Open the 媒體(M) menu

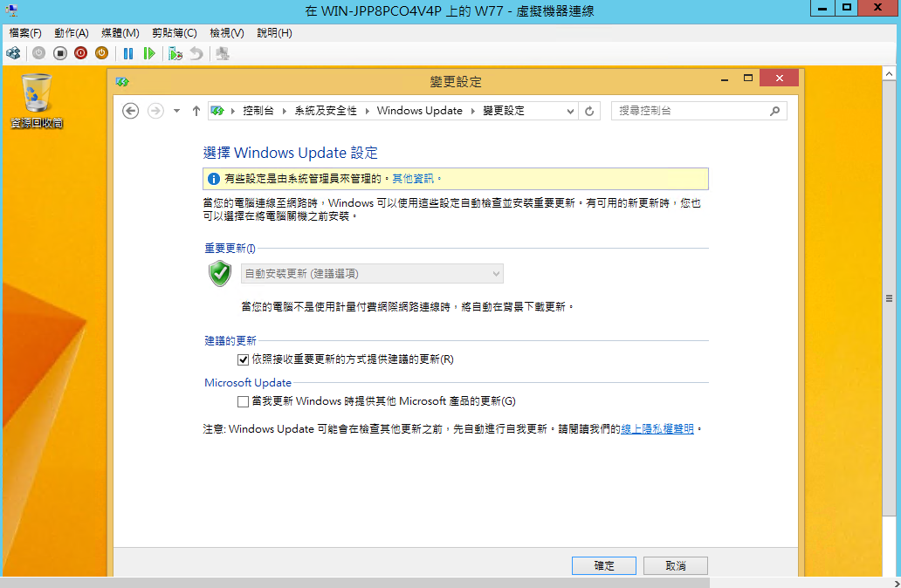coord(120,33)
